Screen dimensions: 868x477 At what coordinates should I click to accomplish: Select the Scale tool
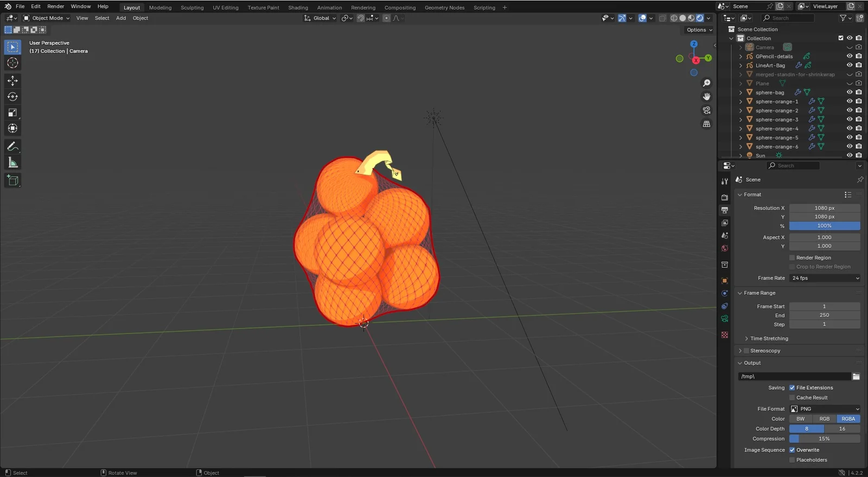click(x=12, y=113)
